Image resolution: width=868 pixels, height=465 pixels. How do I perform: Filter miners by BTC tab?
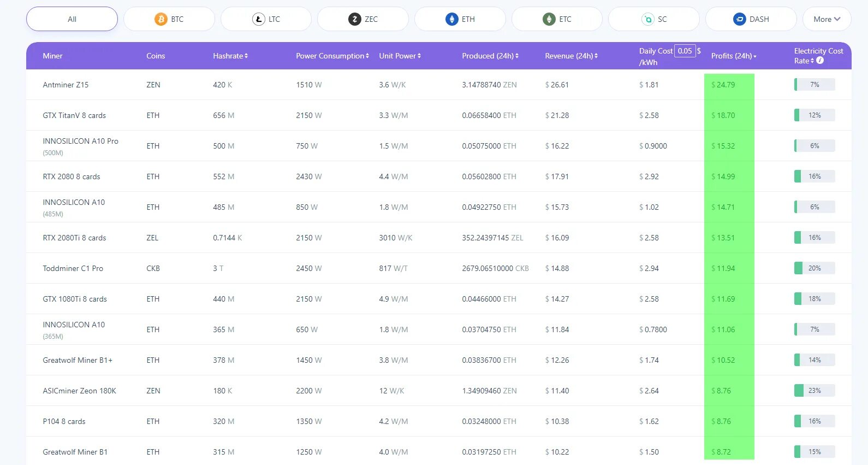(x=169, y=19)
